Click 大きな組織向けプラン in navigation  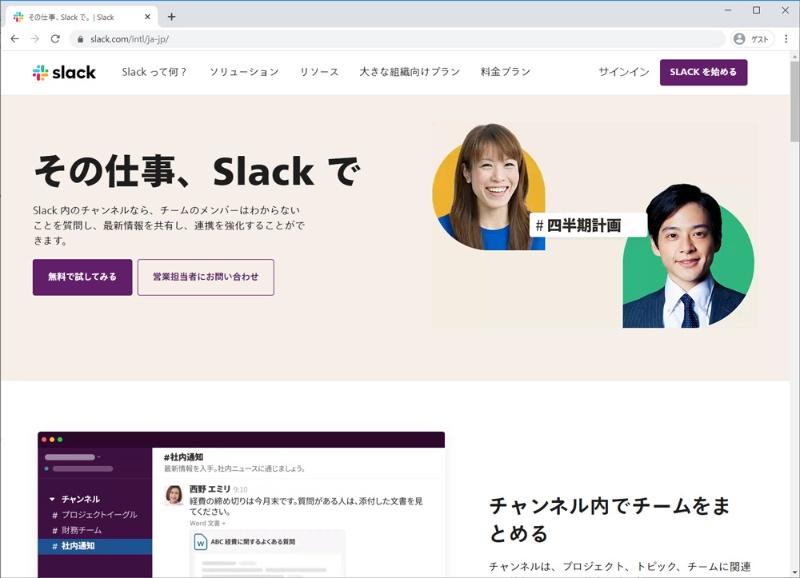pyautogui.click(x=409, y=72)
